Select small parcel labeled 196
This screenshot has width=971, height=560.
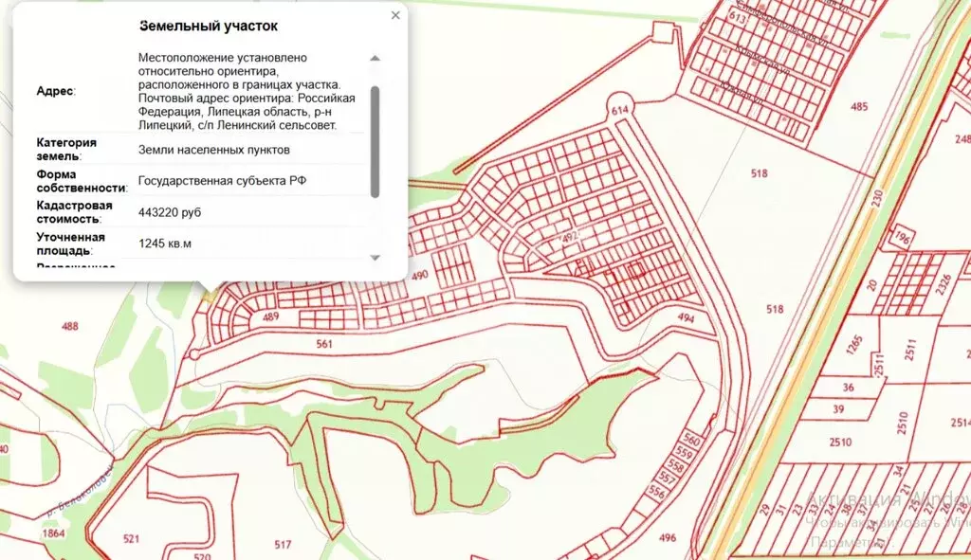pos(901,237)
